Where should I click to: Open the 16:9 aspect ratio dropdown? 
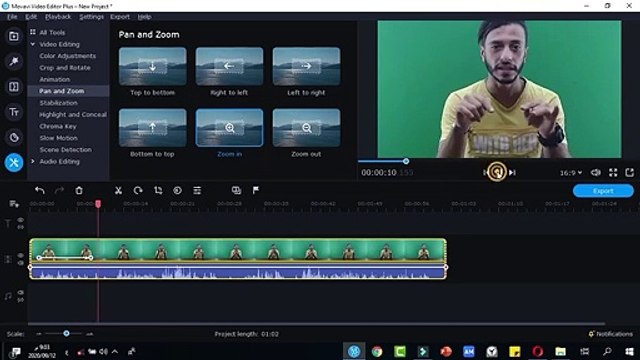pyautogui.click(x=571, y=173)
